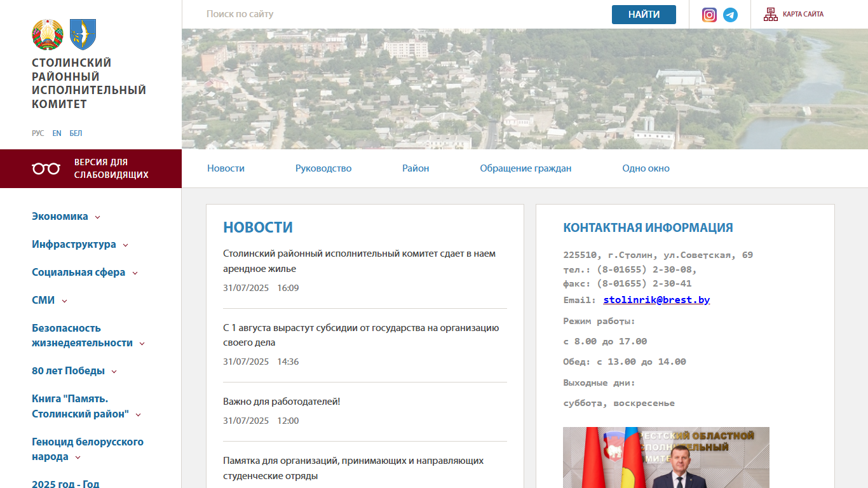Switch site language to EN
Image resolution: width=868 pixels, height=488 pixels.
(x=57, y=133)
